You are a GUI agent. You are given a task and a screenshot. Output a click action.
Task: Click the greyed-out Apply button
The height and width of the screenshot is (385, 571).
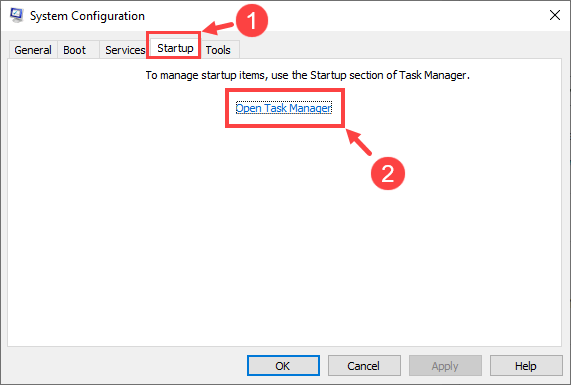pos(445,365)
